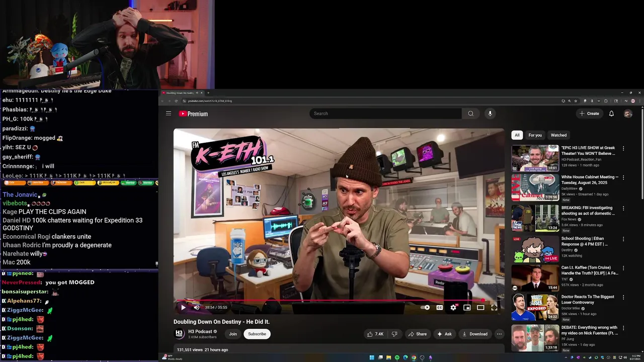Open options for Can Lt. Kaffee video

click(623, 268)
